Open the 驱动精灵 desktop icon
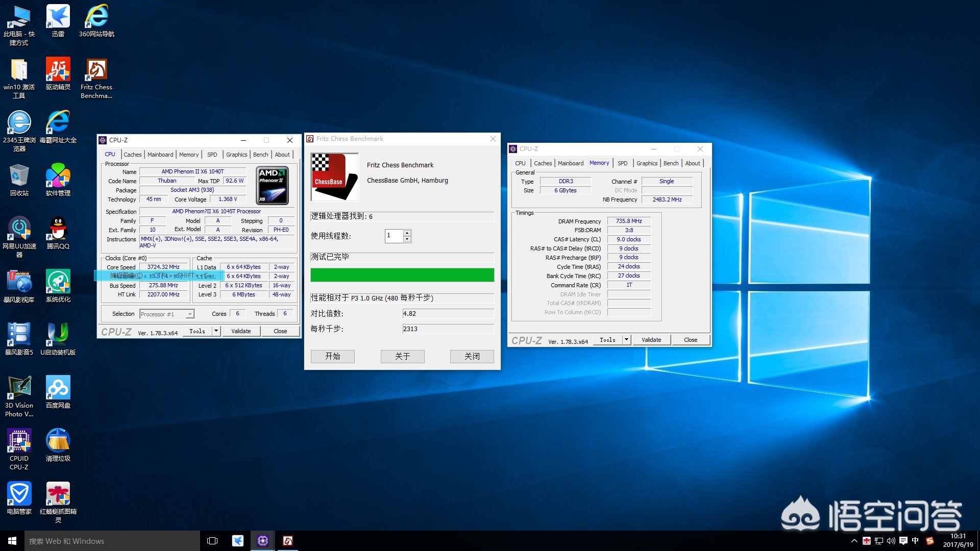Image resolution: width=980 pixels, height=551 pixels. tap(58, 73)
